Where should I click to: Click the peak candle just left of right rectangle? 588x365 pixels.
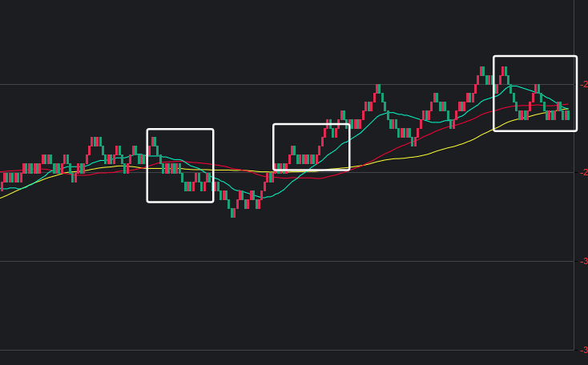483,70
